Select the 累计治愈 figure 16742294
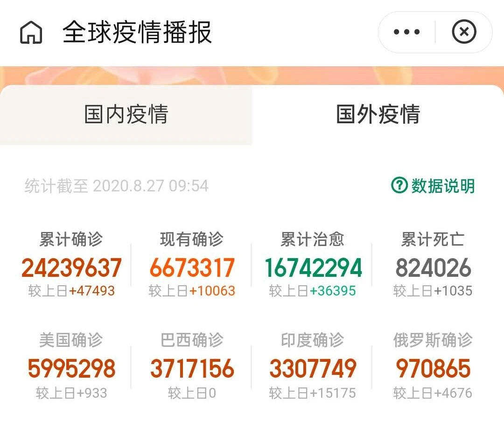 (x=313, y=268)
